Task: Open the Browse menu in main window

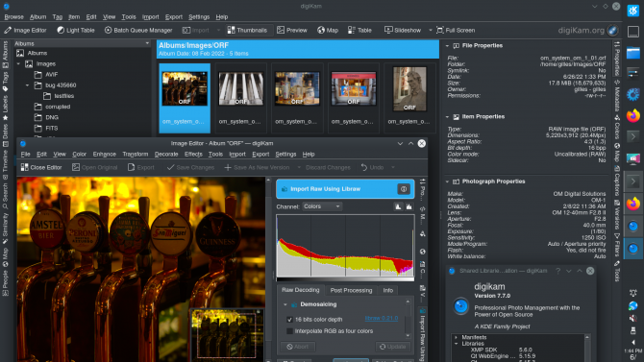Action: tap(14, 17)
